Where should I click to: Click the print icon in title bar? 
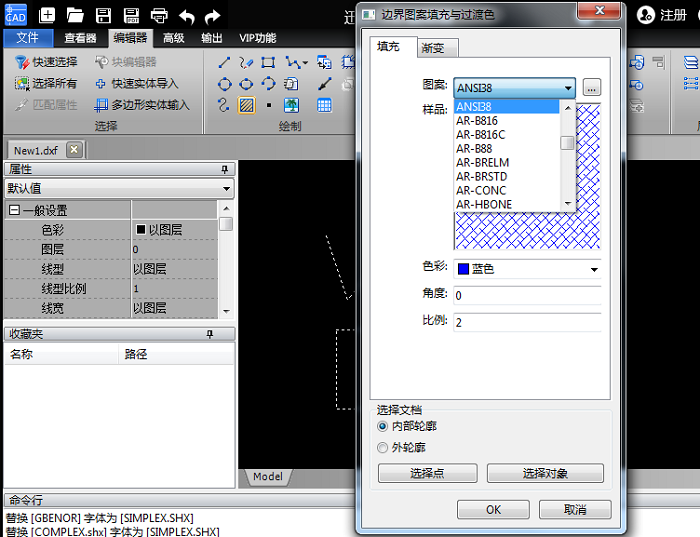(159, 15)
